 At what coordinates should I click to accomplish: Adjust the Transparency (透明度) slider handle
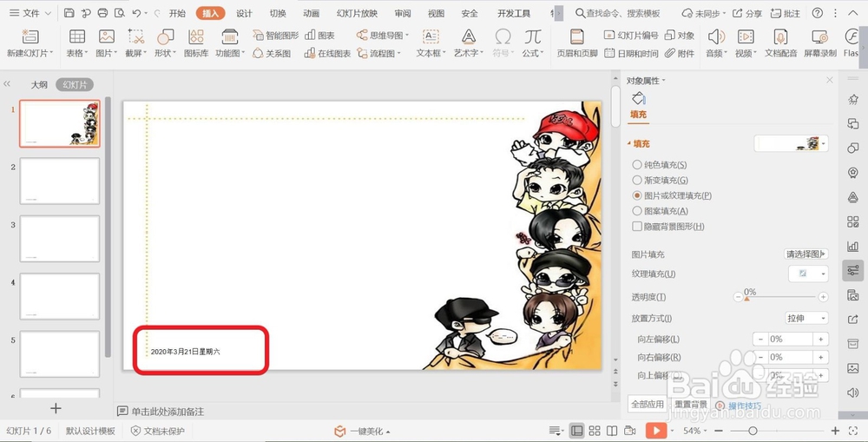click(746, 299)
